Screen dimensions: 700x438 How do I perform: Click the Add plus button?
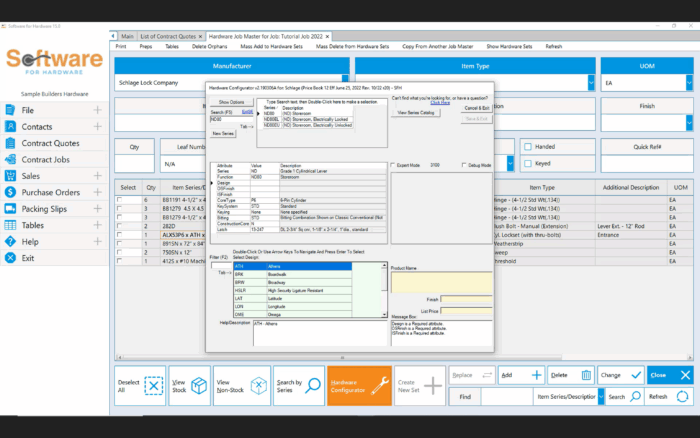536,375
